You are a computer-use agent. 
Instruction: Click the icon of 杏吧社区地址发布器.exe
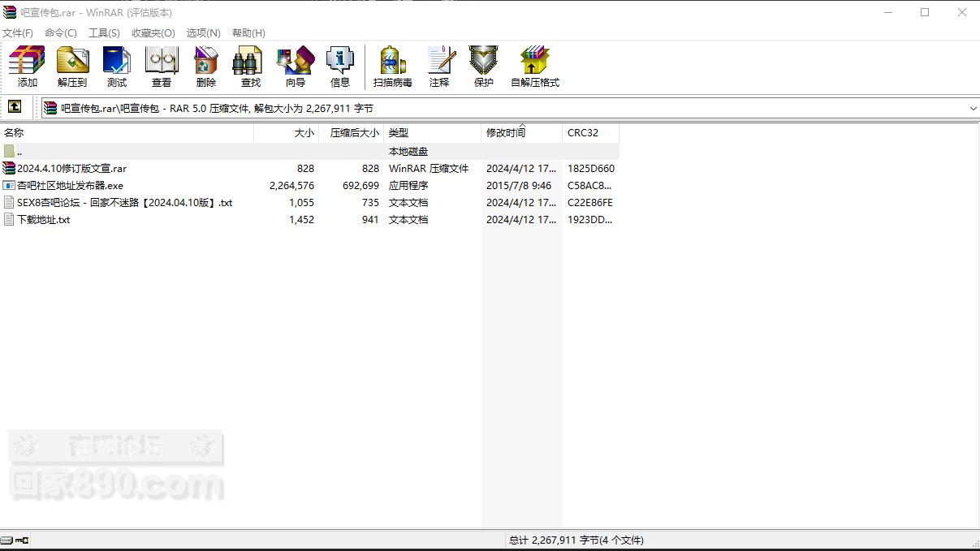click(x=9, y=185)
